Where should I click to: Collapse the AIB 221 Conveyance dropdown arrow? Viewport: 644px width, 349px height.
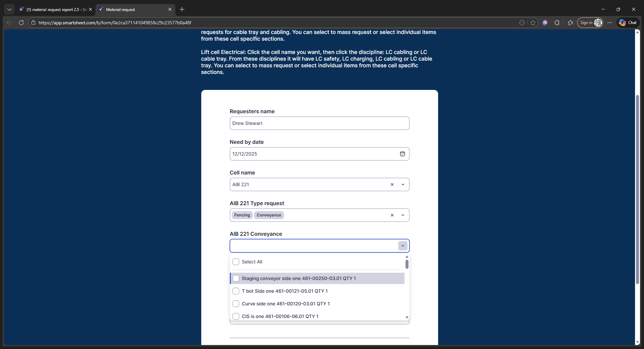pos(403,246)
